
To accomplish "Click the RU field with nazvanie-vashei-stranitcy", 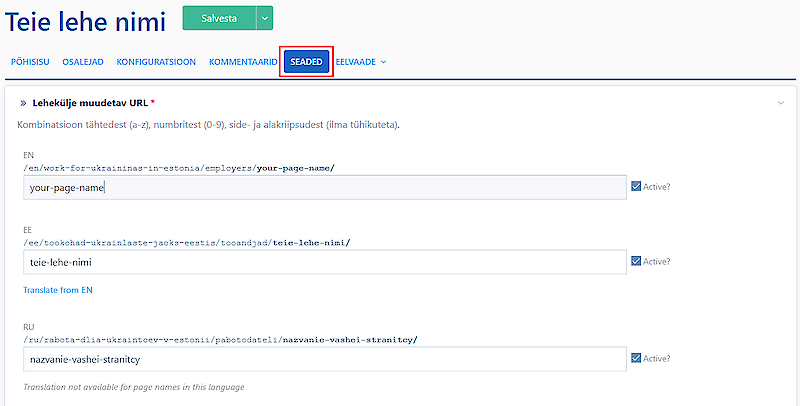I will tap(324, 358).
